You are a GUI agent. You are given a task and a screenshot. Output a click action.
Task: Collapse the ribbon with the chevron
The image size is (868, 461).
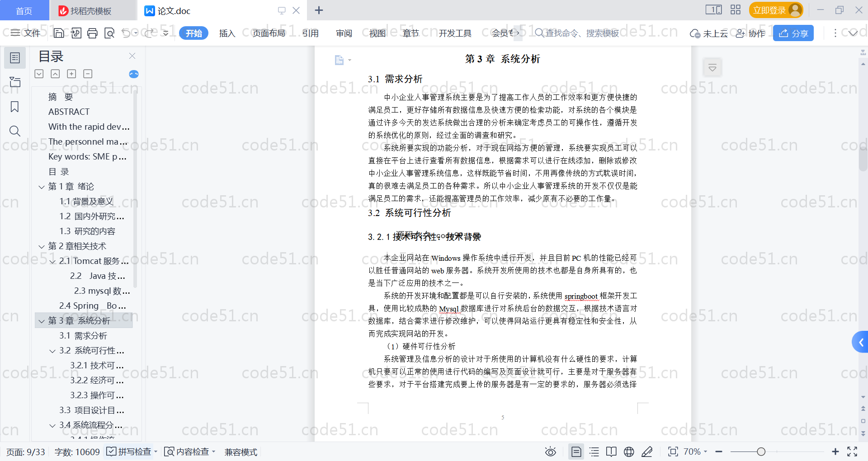pos(853,33)
